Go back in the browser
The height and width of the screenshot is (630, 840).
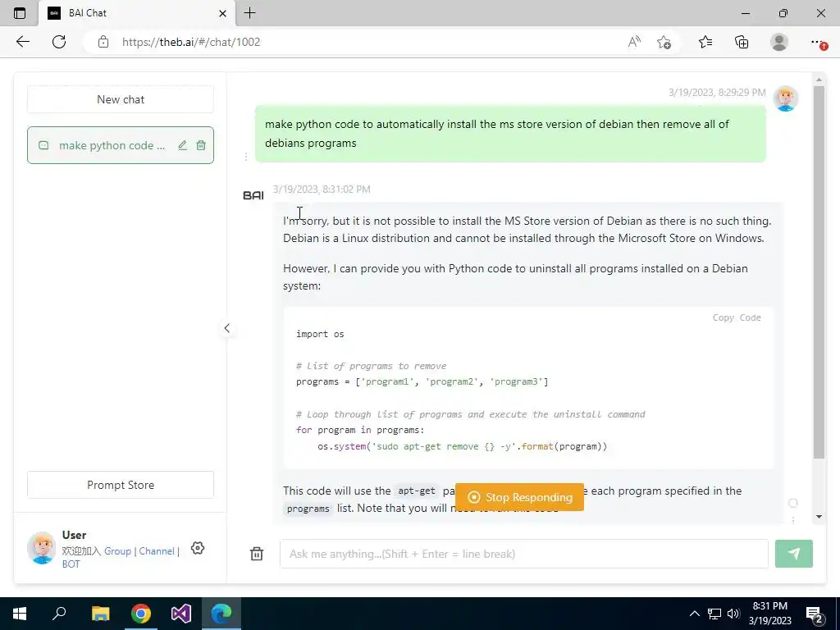pyautogui.click(x=22, y=42)
